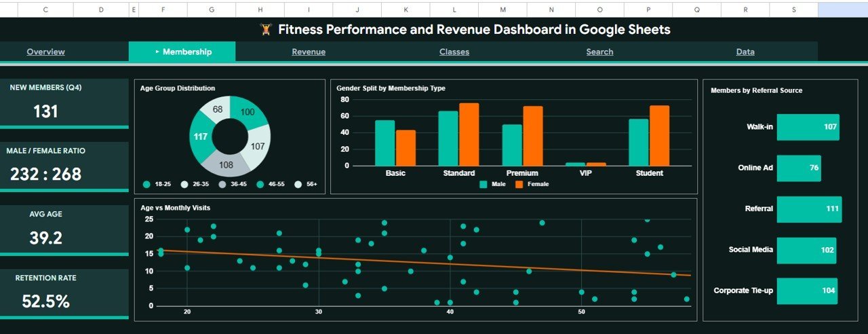This screenshot has height=334, width=868.
Task: Switch to the Revenue tab
Action: point(309,52)
